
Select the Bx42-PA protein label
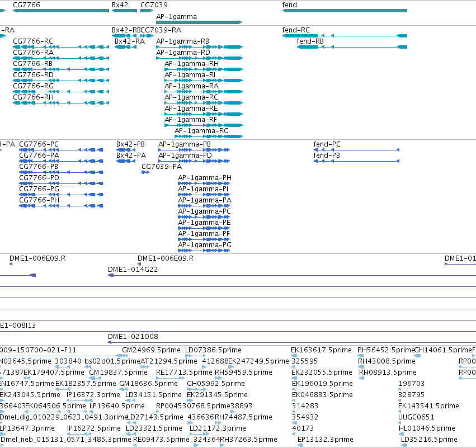[x=131, y=155]
